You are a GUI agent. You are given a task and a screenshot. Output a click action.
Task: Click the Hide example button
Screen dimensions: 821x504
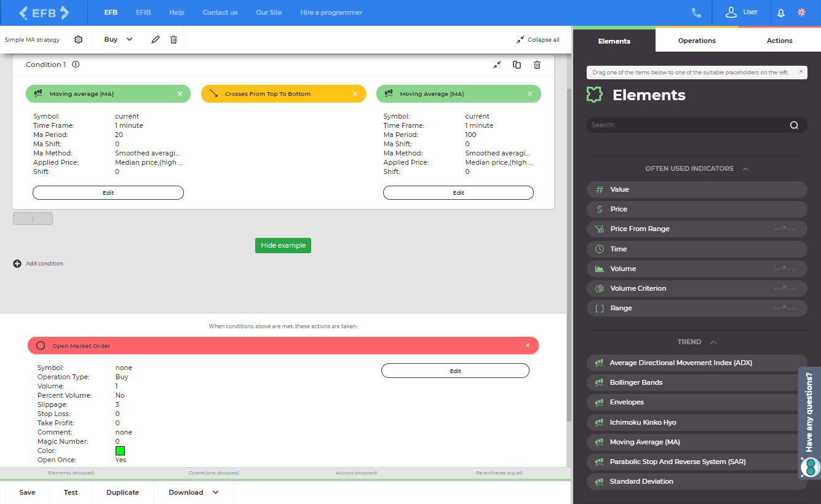283,245
